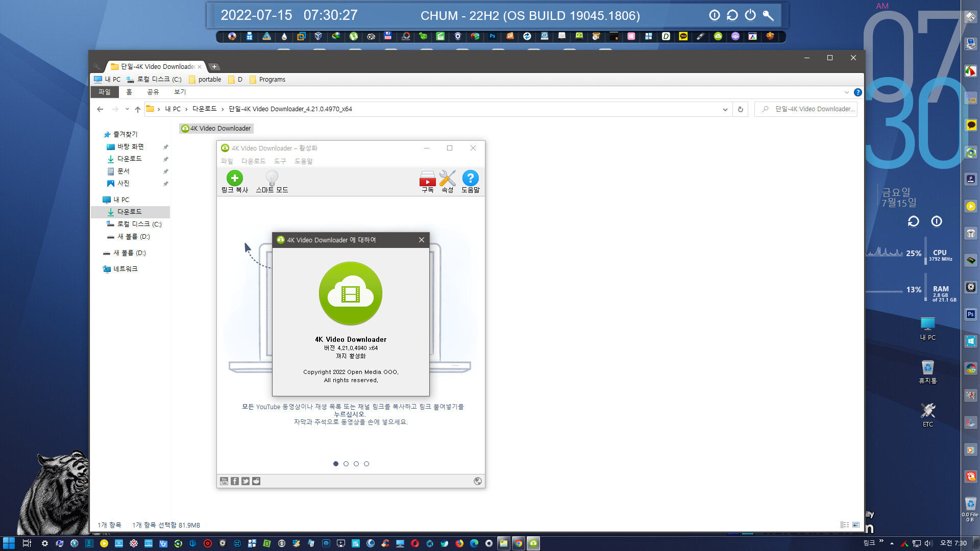Viewport: 980px width, 551px height.
Task: Expand the Explorer ribbon chevron
Action: 847,92
